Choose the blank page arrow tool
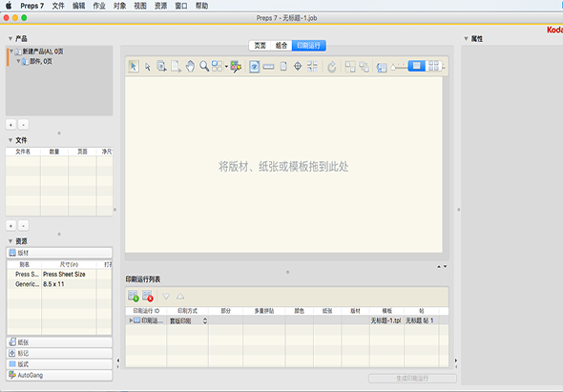Screen dimensions: 563x392 coord(176,67)
